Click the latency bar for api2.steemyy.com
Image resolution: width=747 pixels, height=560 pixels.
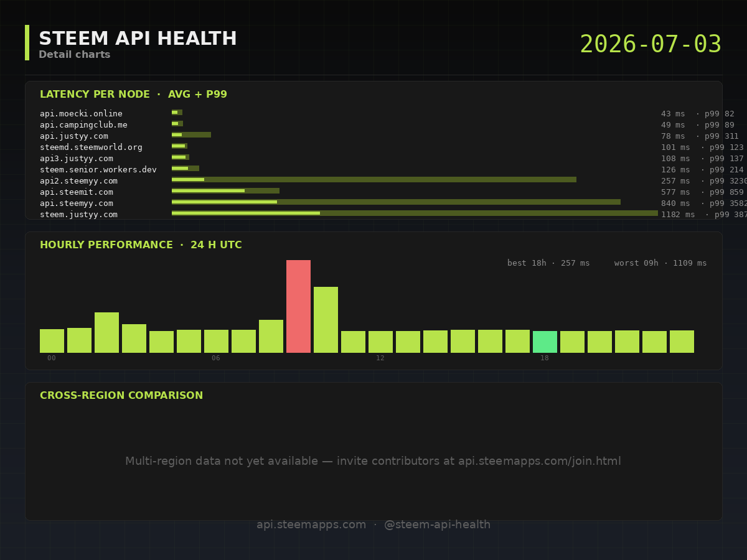tap(374, 180)
